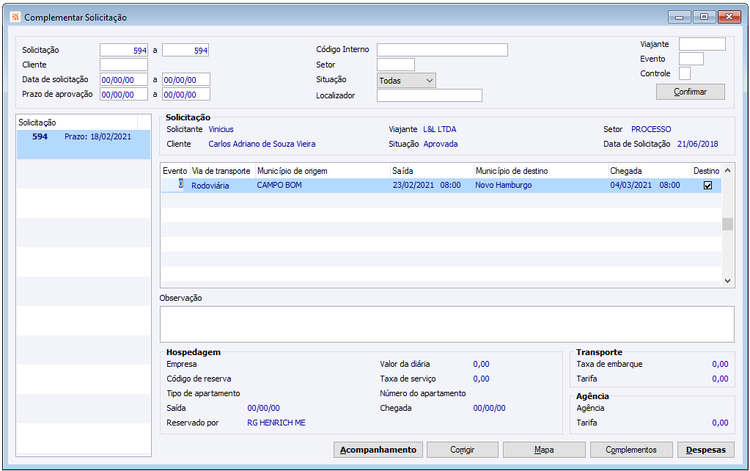Screen dimensions: 750x471
Task: Click Data de solicitação end date field
Action: click(x=186, y=80)
